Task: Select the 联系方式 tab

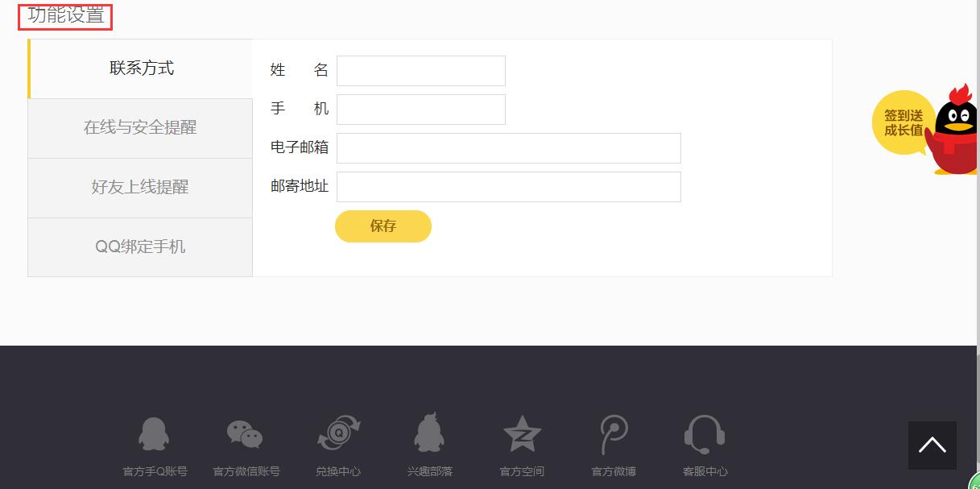Action: point(141,68)
